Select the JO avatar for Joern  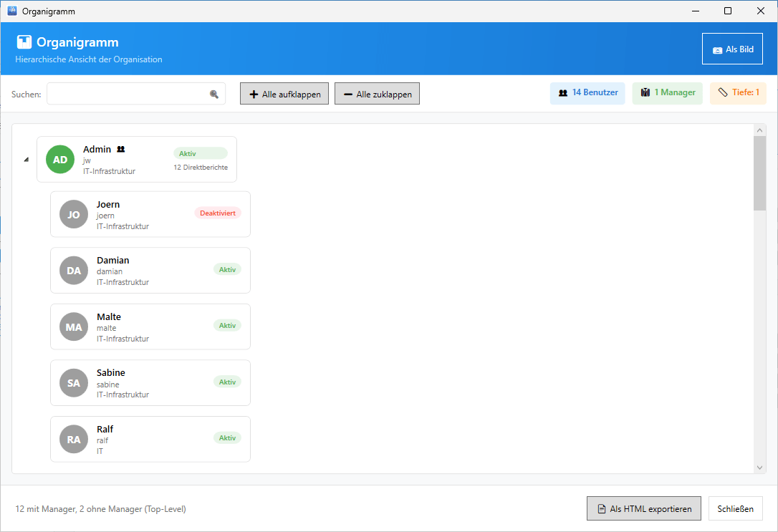[x=74, y=214]
